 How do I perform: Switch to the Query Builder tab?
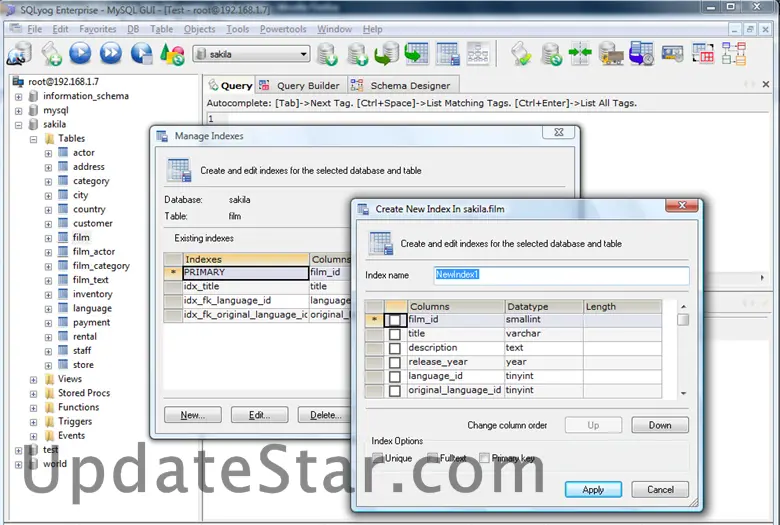click(x=300, y=86)
